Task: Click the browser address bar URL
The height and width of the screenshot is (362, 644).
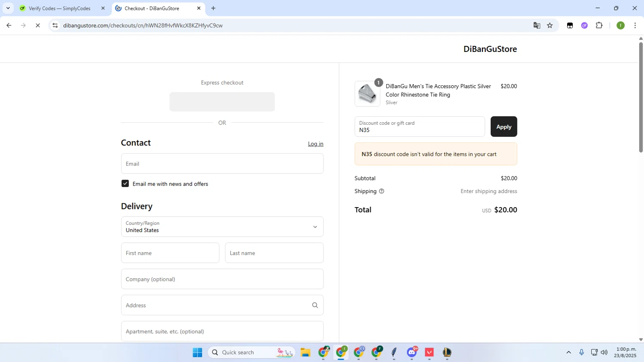Action: (x=143, y=25)
